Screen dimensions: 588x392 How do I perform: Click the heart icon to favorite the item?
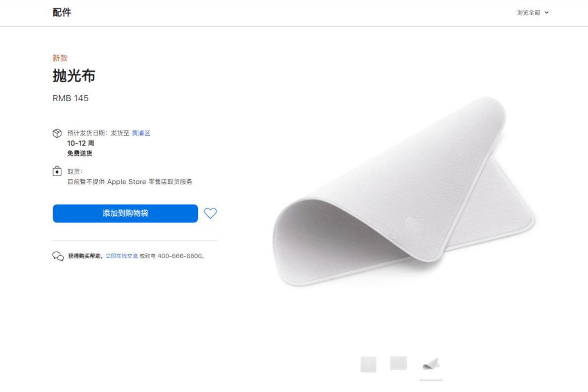tap(211, 213)
